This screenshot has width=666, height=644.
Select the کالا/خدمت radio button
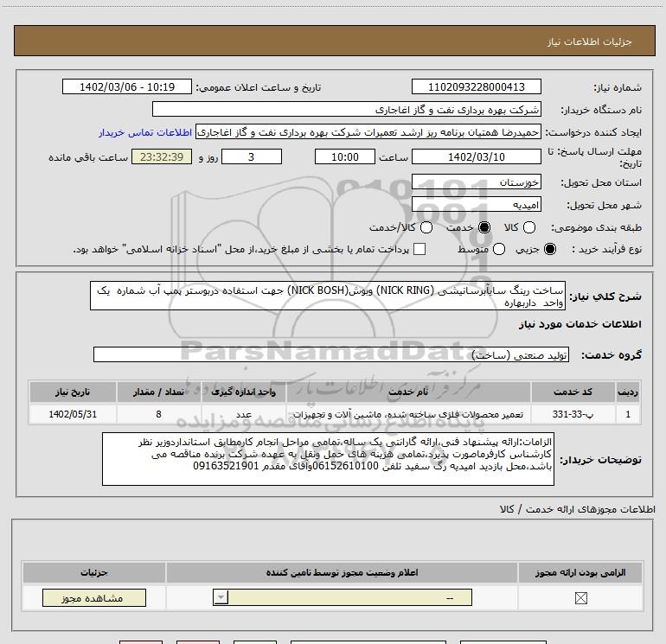426,227
